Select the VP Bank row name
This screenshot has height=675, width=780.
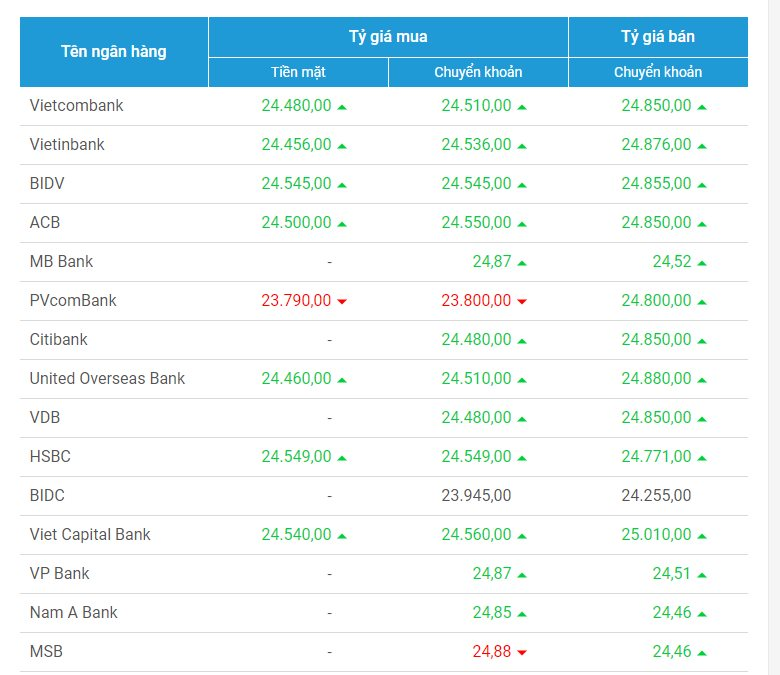[60, 573]
